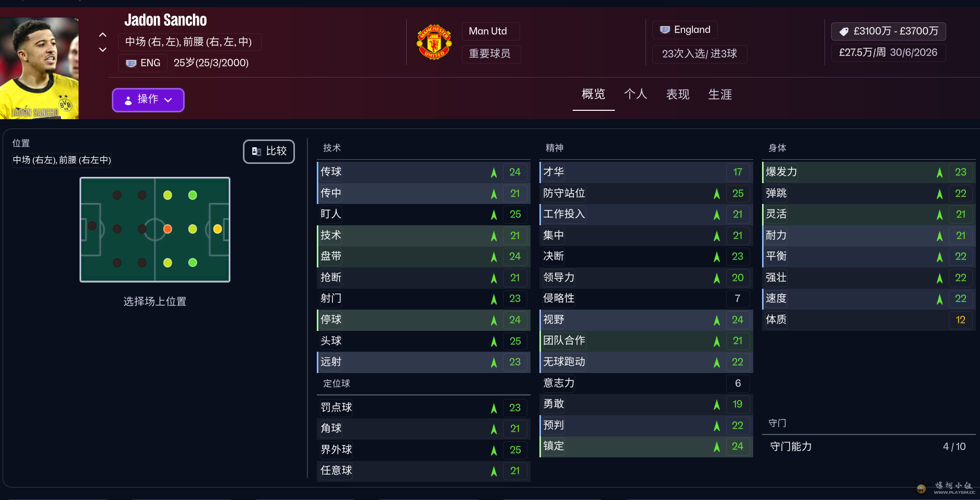Click the England flag beside 'England'
This screenshot has height=500, width=980.
pyautogui.click(x=666, y=30)
